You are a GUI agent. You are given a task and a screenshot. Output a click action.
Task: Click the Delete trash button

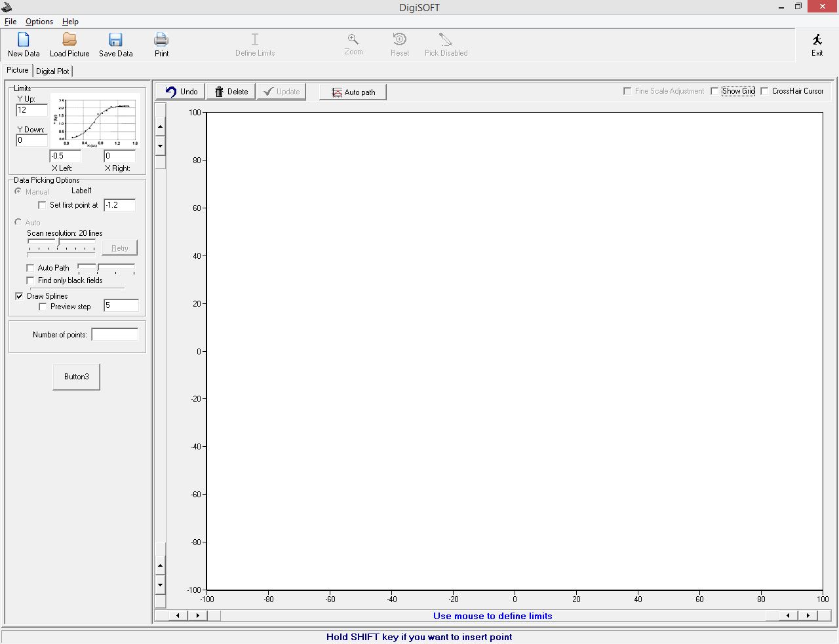pyautogui.click(x=231, y=92)
